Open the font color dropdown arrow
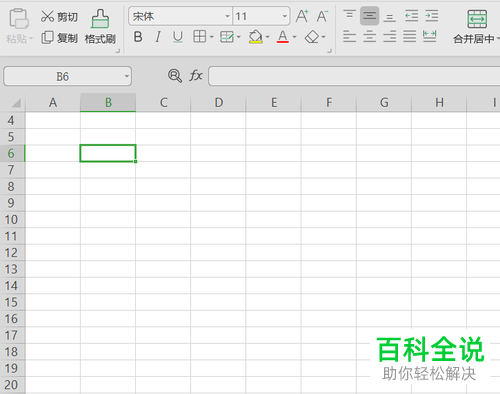 click(294, 37)
